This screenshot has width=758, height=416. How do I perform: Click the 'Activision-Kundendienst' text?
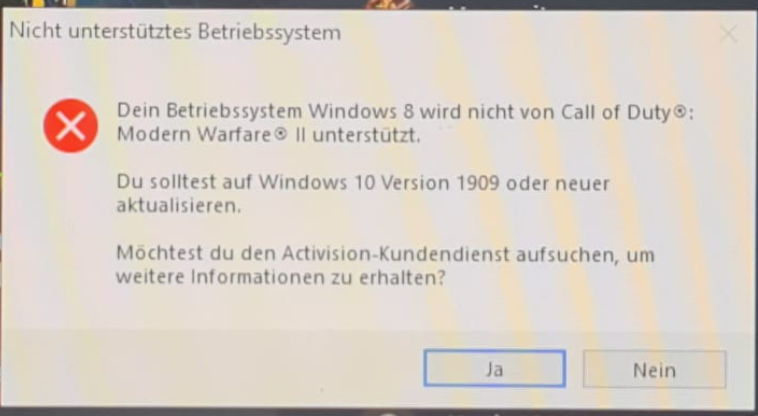395,254
